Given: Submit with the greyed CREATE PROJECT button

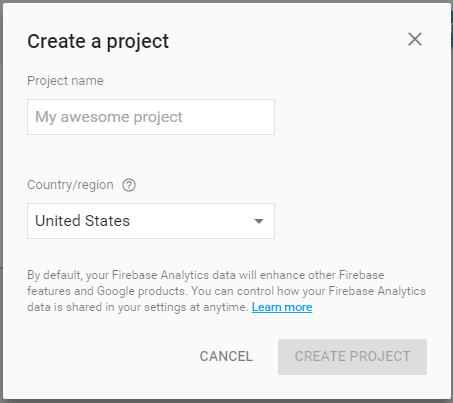Looking at the screenshot, I should [352, 357].
